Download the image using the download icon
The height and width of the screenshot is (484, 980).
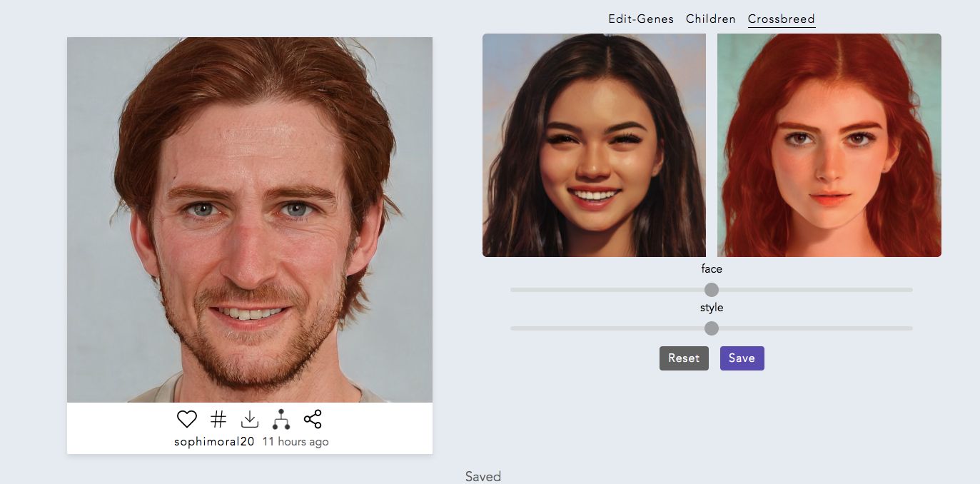coord(250,419)
